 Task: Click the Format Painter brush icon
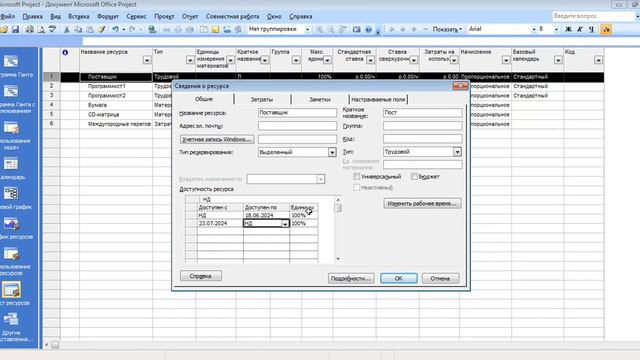101,29
